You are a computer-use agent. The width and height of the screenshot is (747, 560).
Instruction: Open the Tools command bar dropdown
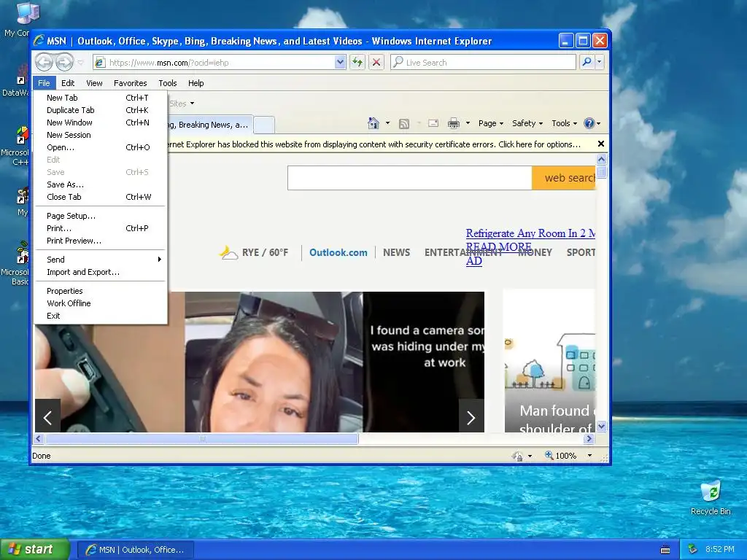[565, 123]
